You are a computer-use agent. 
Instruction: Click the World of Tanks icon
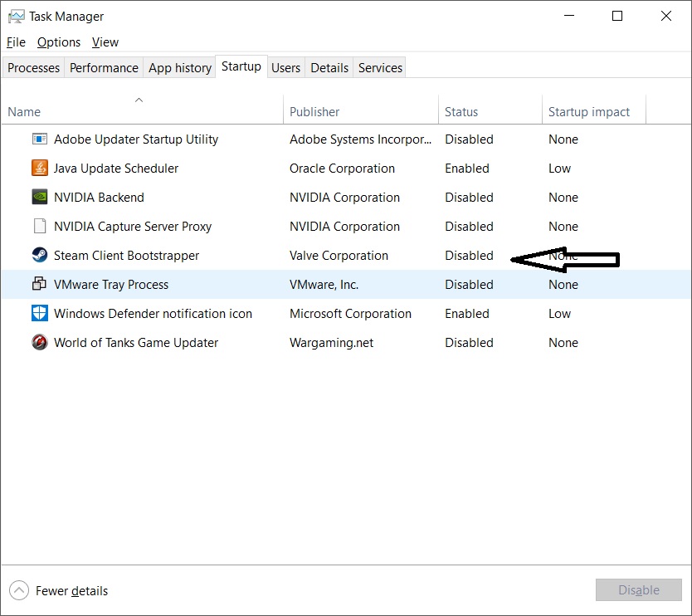click(40, 343)
